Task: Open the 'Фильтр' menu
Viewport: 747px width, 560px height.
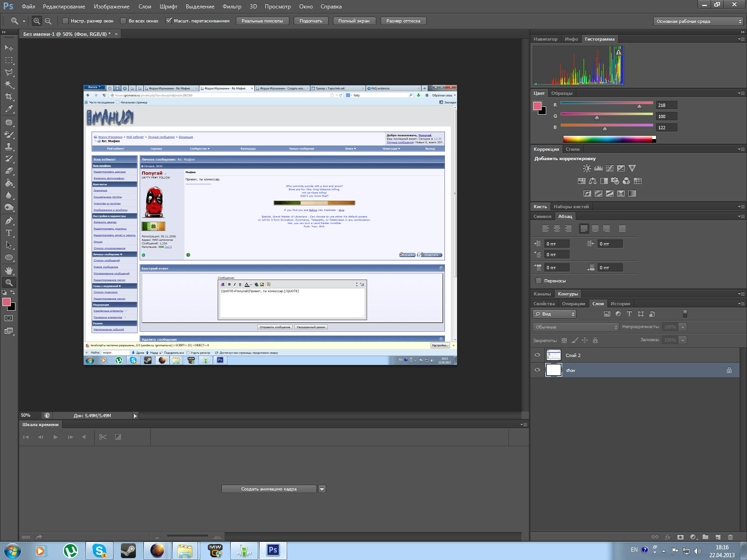Action: [232, 7]
